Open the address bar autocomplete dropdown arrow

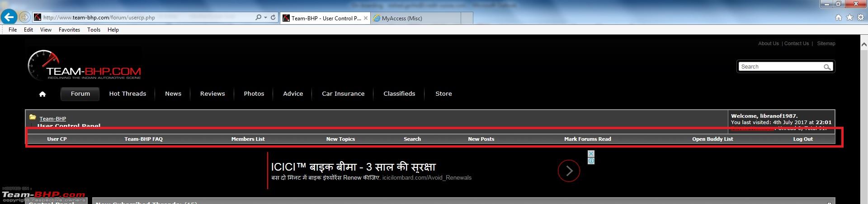[x=265, y=18]
